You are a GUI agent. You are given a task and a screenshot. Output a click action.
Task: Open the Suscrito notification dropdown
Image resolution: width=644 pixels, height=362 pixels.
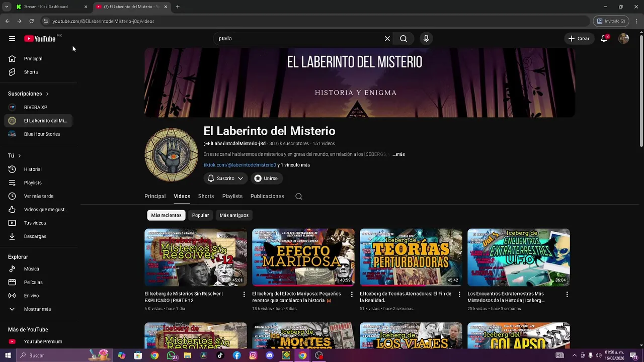click(x=225, y=178)
